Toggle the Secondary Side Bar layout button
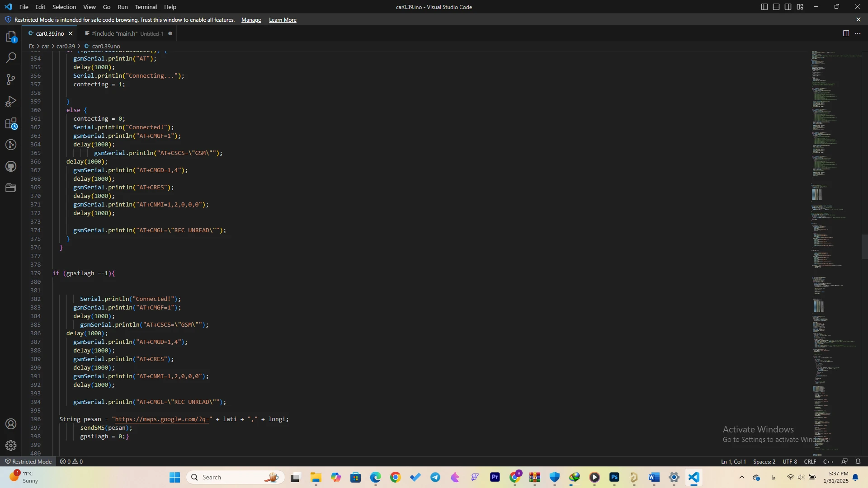868x488 pixels. tap(788, 7)
